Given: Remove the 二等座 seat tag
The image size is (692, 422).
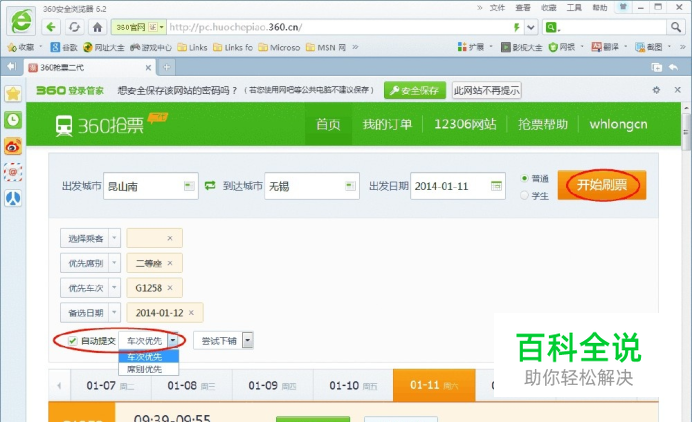Looking at the screenshot, I should pos(170,263).
